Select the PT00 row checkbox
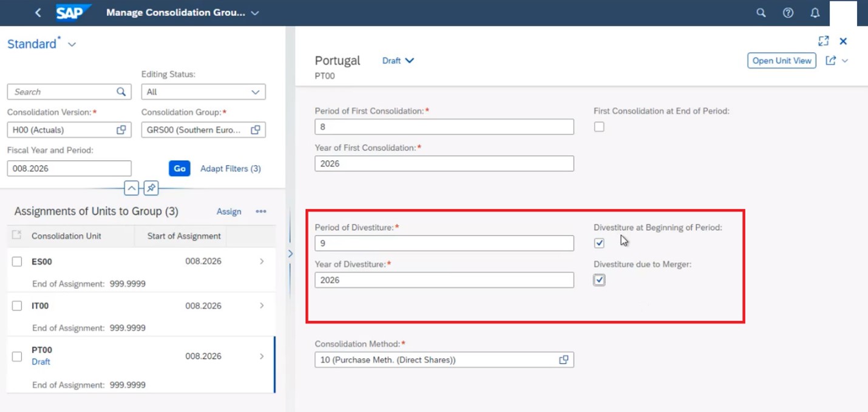The height and width of the screenshot is (412, 868). tap(17, 356)
